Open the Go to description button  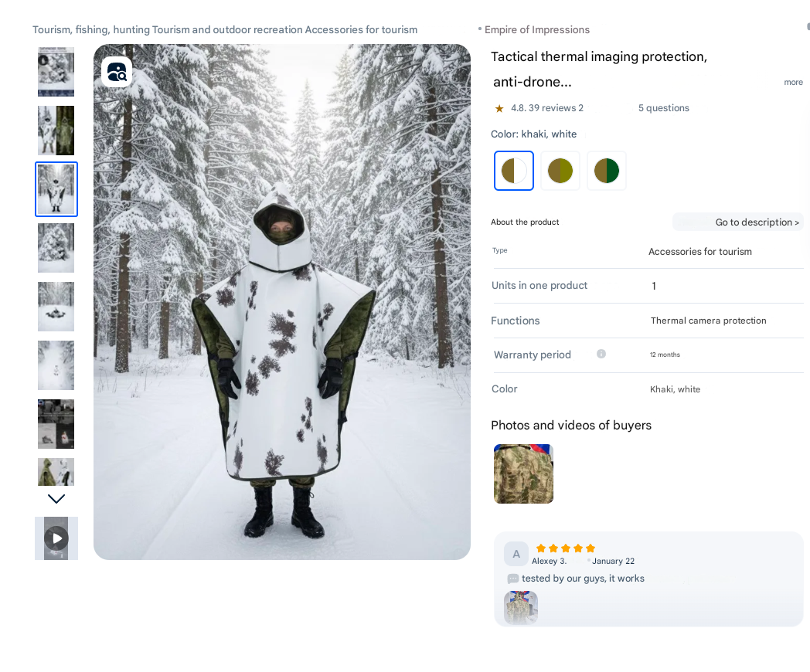click(x=738, y=222)
